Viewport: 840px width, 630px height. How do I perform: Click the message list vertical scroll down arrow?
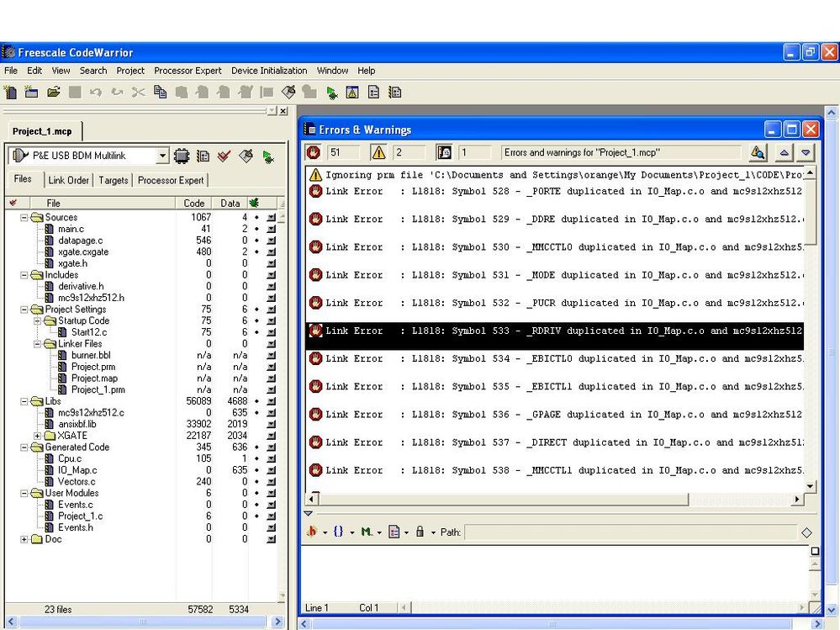coord(810,486)
